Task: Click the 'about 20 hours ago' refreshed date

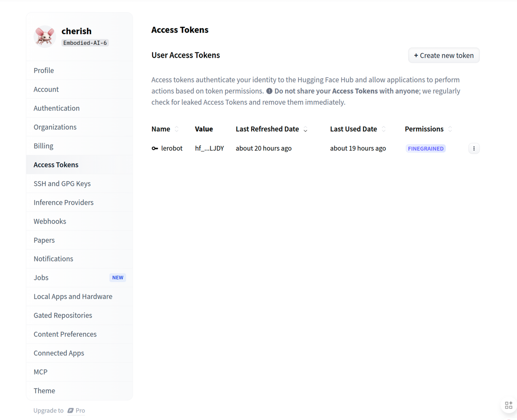Action: click(264, 148)
